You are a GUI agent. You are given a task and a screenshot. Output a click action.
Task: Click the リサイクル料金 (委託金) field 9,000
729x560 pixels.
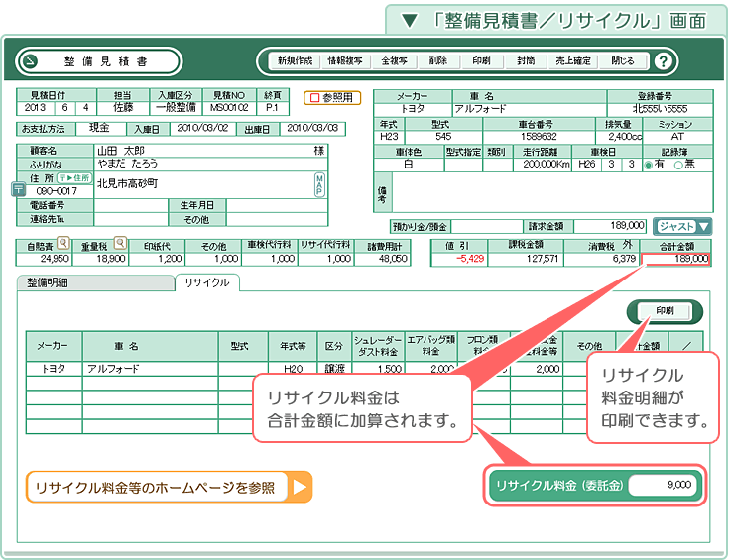[x=663, y=486]
